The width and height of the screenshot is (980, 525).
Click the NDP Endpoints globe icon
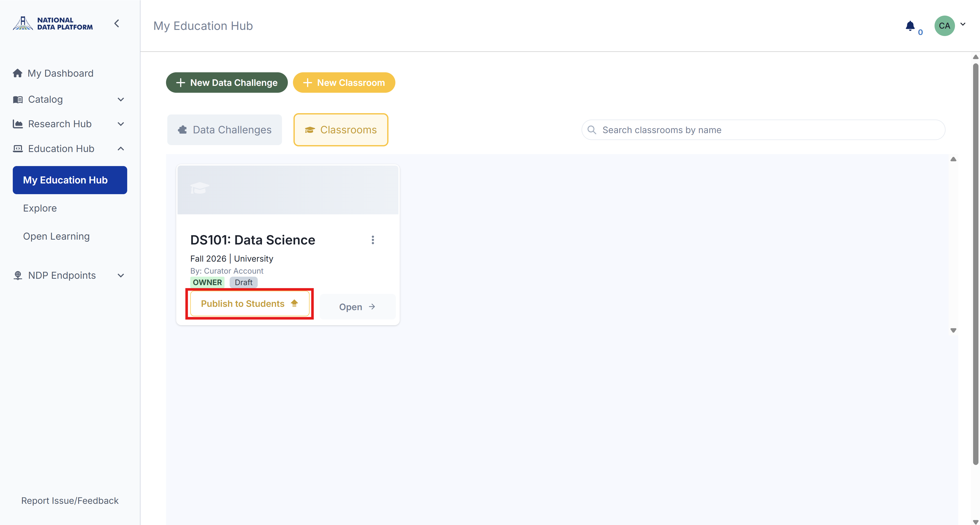[18, 275]
